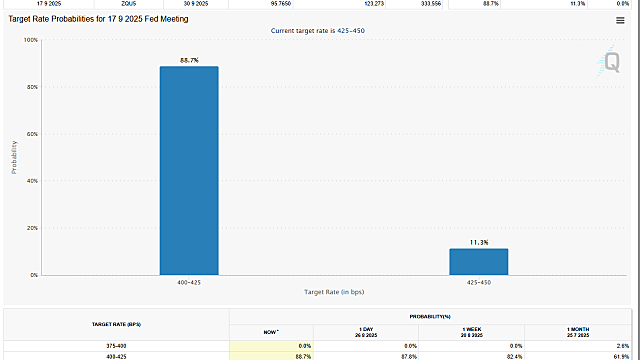Click the NOW column header
The height and width of the screenshot is (360, 640).
point(271,332)
